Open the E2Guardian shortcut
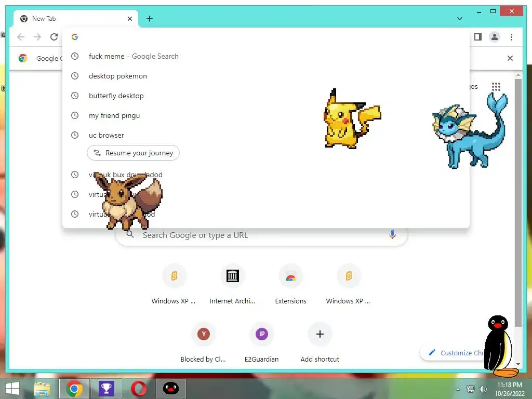This screenshot has height=399, width=532. [x=262, y=342]
